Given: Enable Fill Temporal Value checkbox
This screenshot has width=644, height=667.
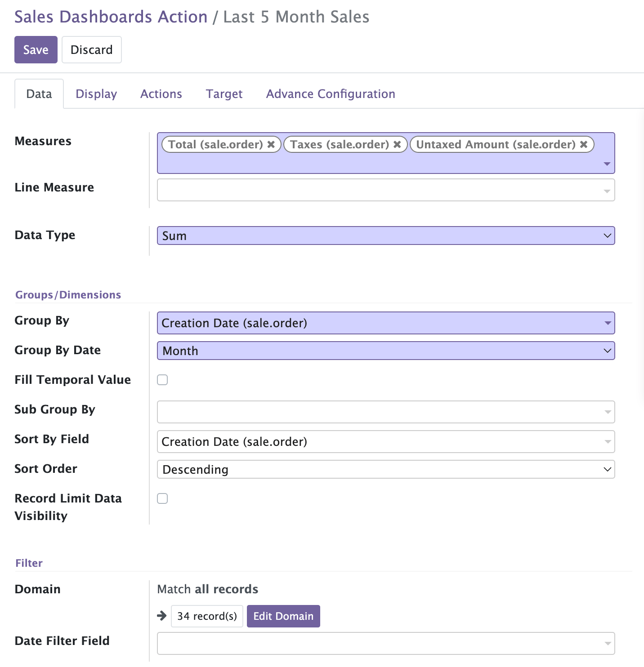Looking at the screenshot, I should point(162,380).
